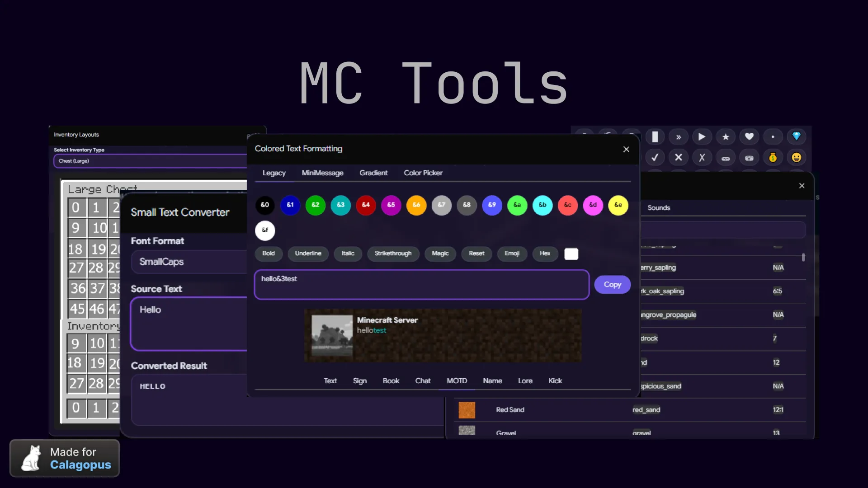The width and height of the screenshot is (868, 488).
Task: Click the Hex color button
Action: click(545, 253)
